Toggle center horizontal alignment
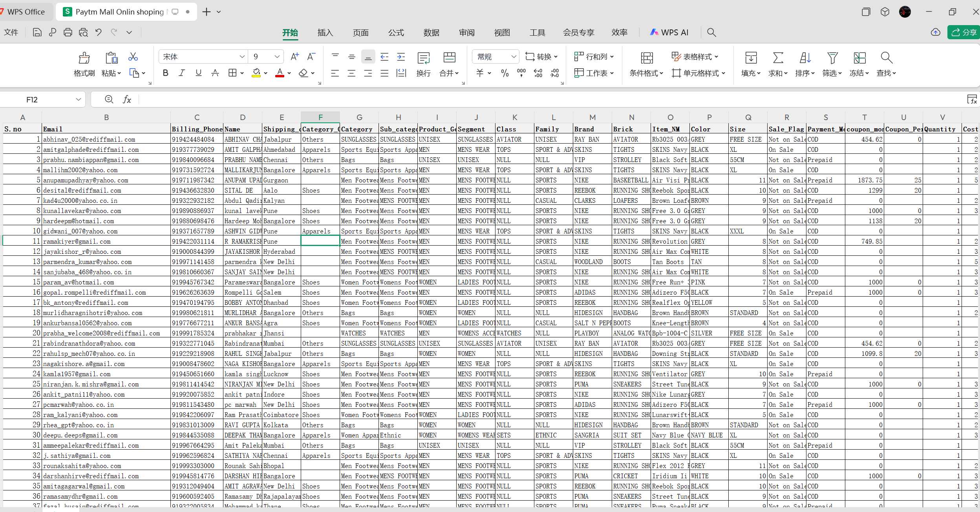This screenshot has width=980, height=512. (351, 73)
